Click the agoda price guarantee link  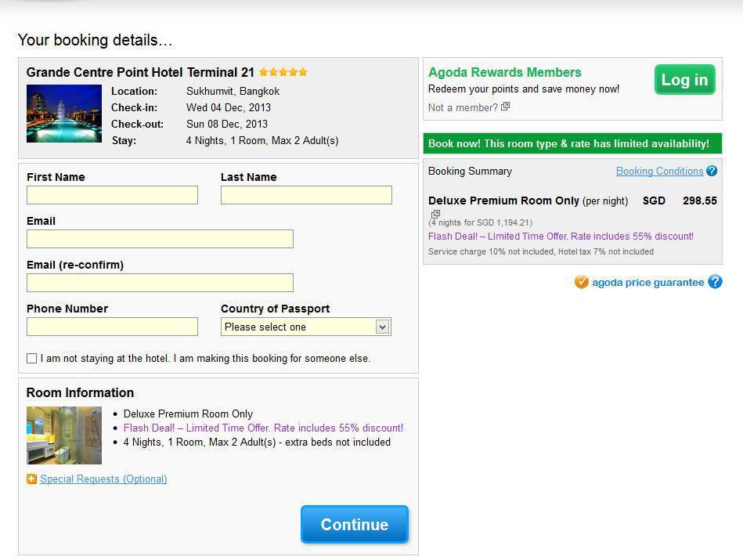647,283
